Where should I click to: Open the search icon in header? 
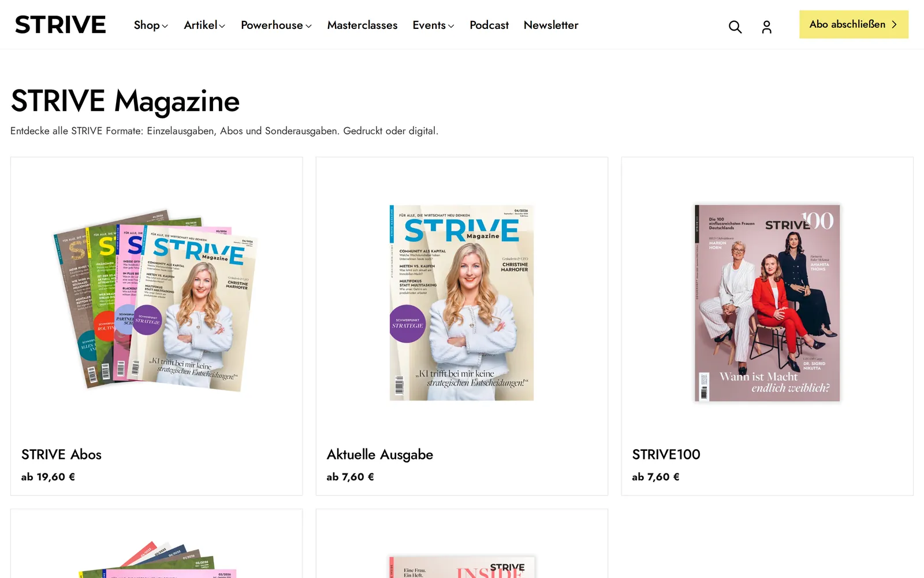coord(735,27)
